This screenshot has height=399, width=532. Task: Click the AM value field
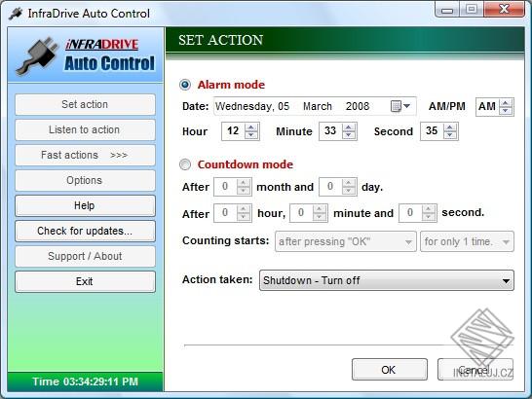pos(487,107)
